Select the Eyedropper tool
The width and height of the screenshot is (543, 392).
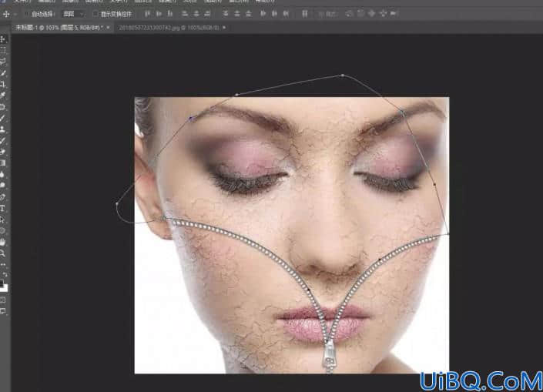coord(3,95)
